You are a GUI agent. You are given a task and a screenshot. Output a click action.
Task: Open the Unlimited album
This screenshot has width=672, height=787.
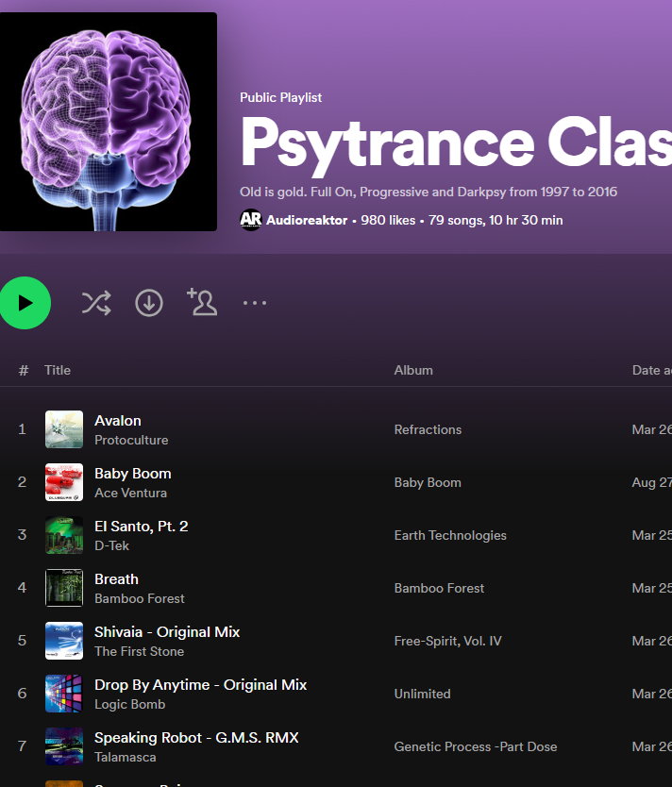tap(422, 694)
